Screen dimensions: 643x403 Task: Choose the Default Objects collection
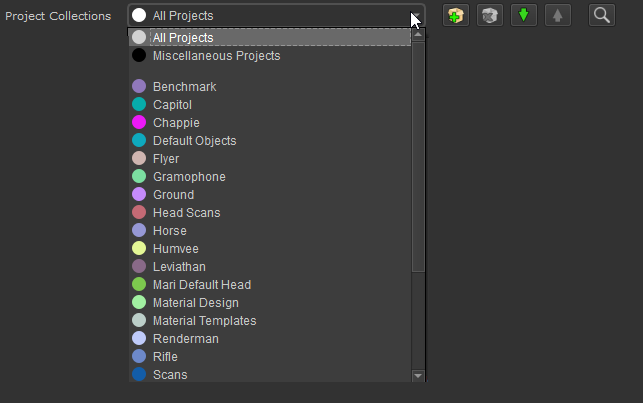click(x=194, y=141)
